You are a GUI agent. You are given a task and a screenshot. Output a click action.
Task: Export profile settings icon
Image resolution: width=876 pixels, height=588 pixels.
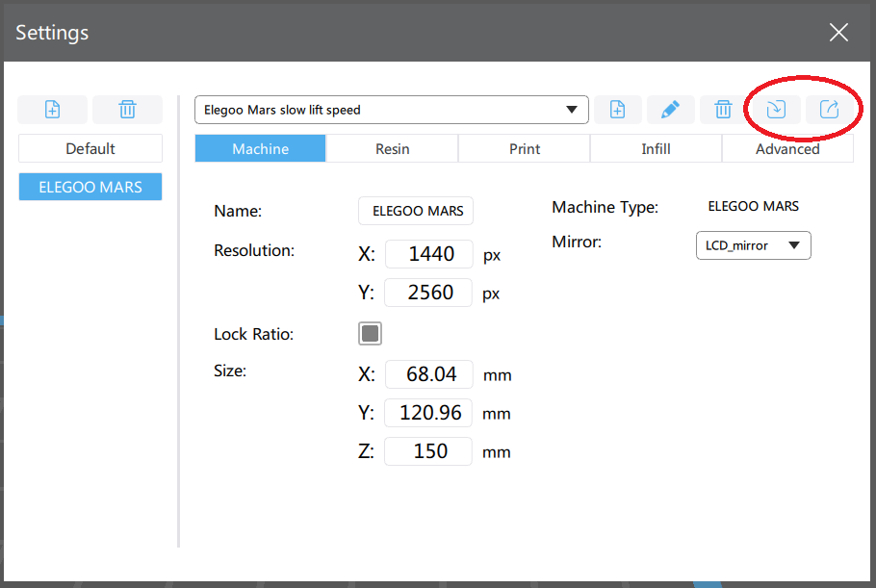(x=829, y=110)
